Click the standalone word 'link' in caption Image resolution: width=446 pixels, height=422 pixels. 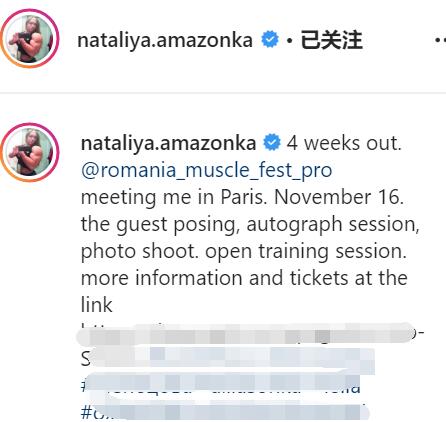click(97, 305)
